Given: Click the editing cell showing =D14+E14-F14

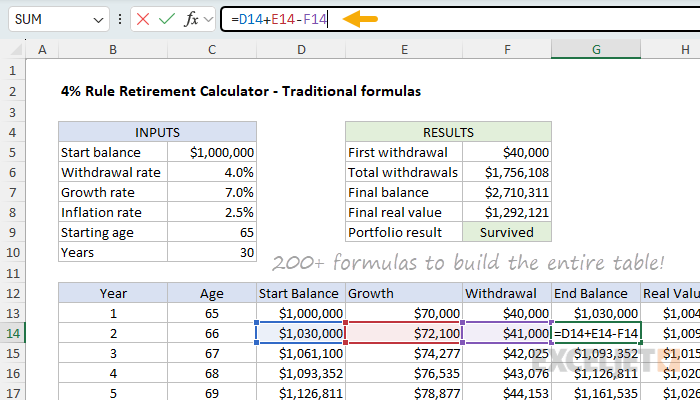Looking at the screenshot, I should pos(596,333).
